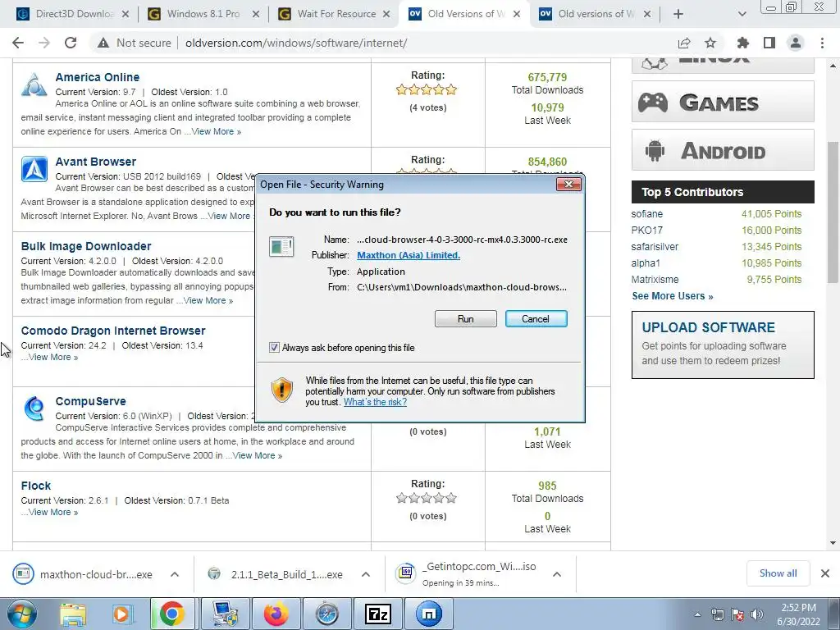
Task: Click the America Online logo icon
Action: point(34,84)
